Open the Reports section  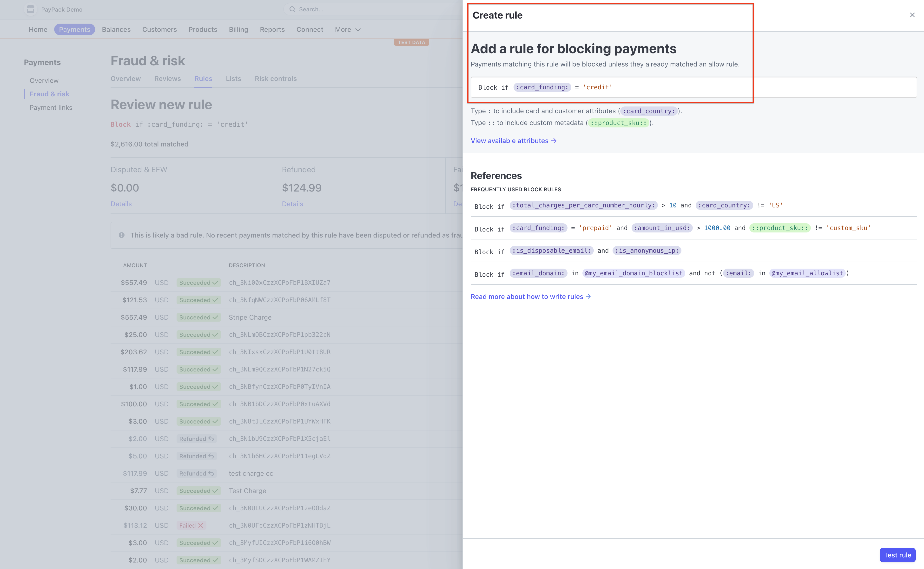[x=272, y=29]
